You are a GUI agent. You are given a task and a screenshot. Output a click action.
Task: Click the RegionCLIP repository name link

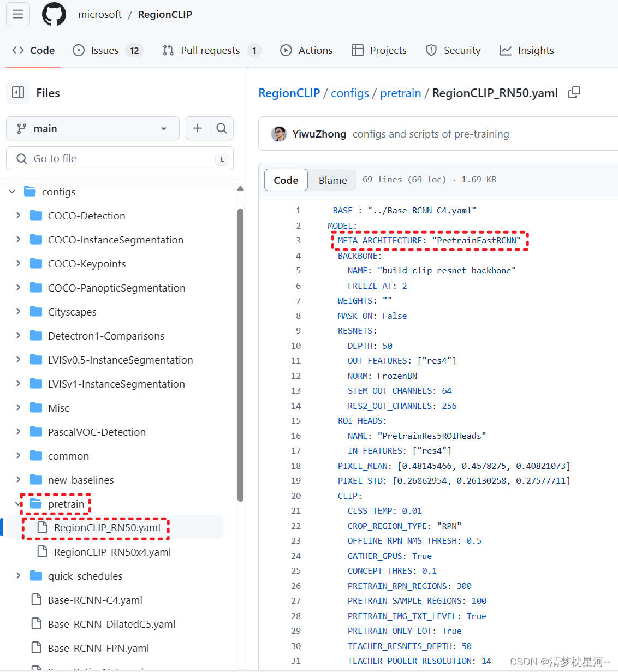[165, 14]
